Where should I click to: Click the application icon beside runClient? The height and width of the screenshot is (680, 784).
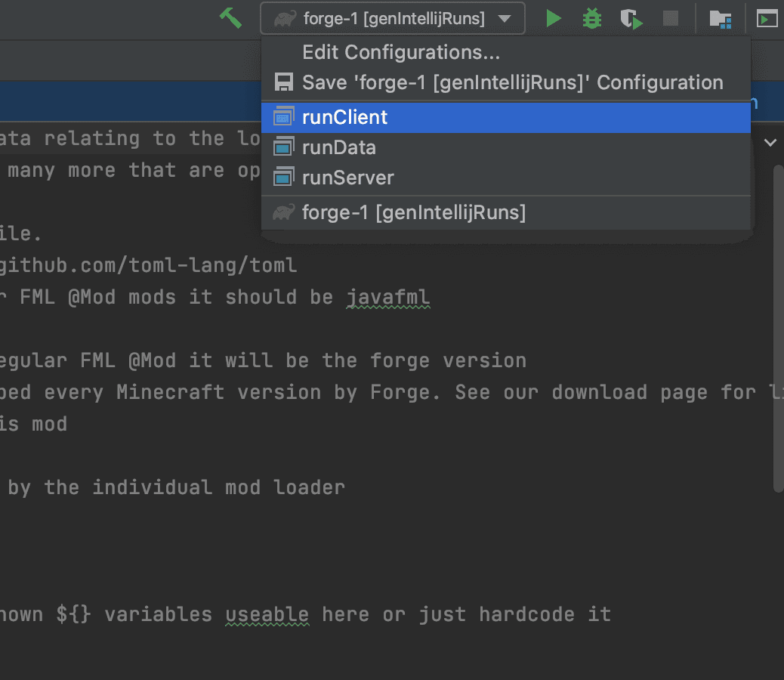pos(283,116)
